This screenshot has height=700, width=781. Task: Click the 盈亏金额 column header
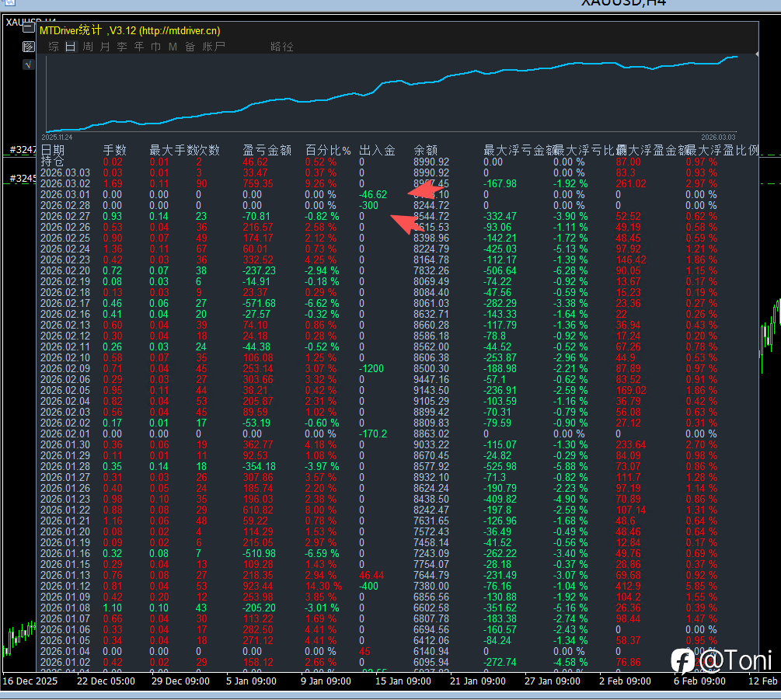point(267,150)
